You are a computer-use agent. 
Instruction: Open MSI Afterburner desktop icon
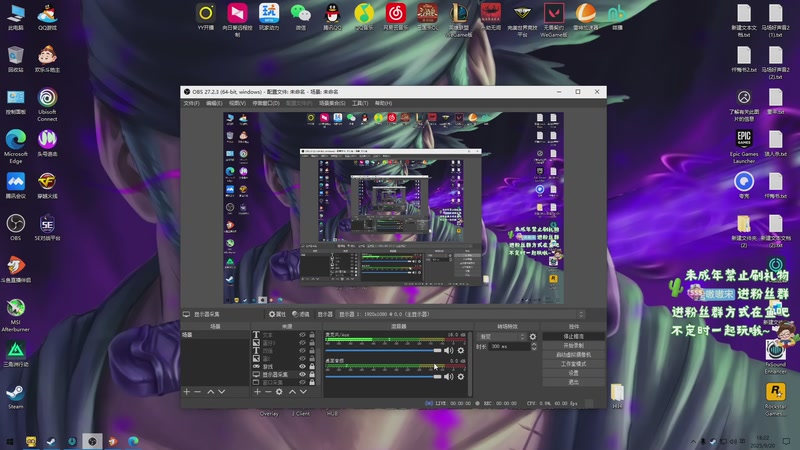pyautogui.click(x=16, y=314)
